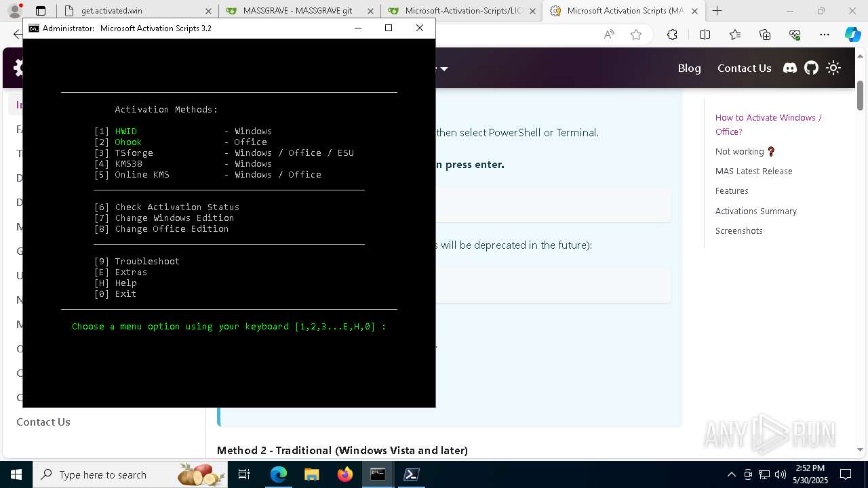Click the [9] Troubleshoot line
Screen dimensions: 868x488
[x=137, y=261]
